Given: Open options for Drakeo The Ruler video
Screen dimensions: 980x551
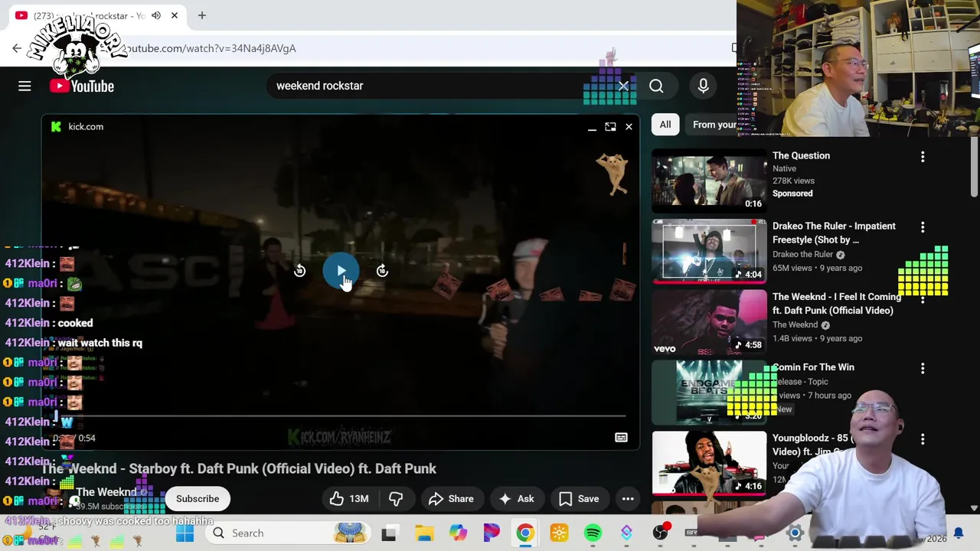Looking at the screenshot, I should (x=923, y=227).
